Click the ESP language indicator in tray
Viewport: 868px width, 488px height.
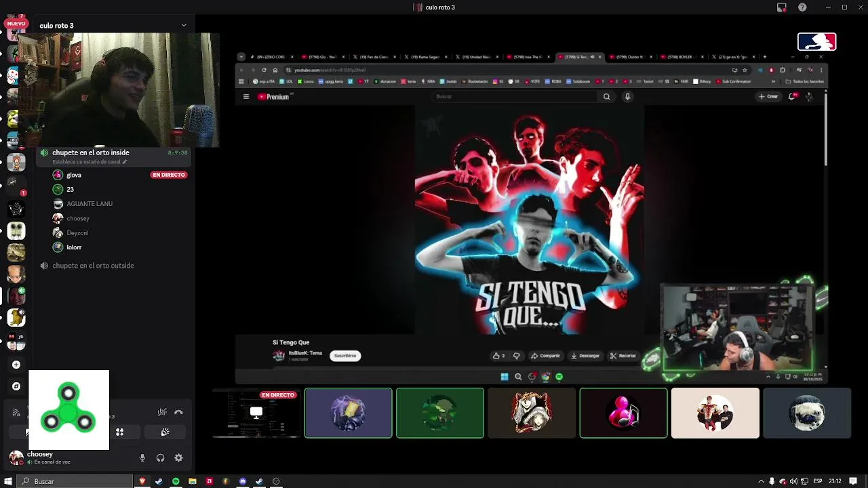(818, 481)
